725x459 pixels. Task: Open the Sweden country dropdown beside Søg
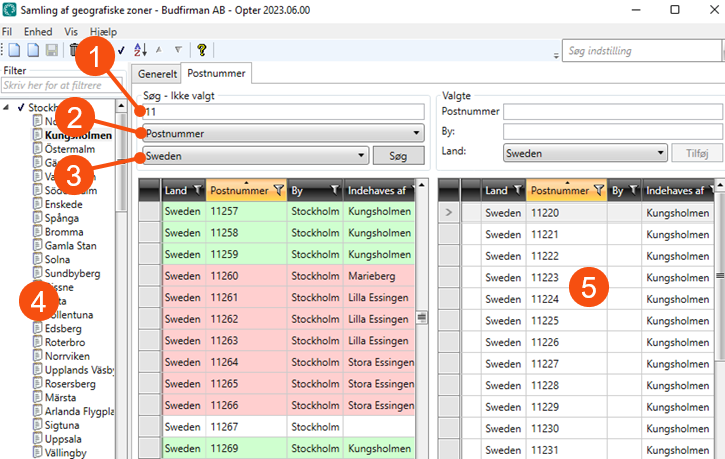[361, 155]
